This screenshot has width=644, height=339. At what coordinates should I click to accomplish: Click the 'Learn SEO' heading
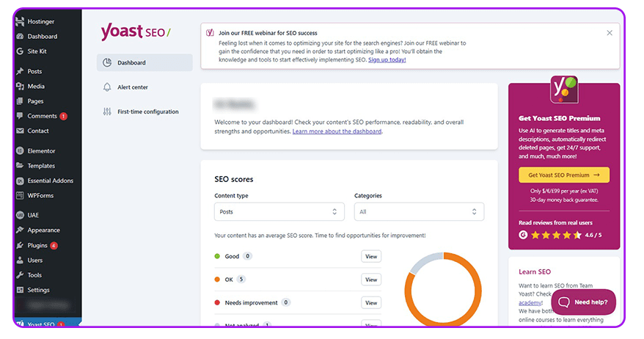[x=535, y=271]
